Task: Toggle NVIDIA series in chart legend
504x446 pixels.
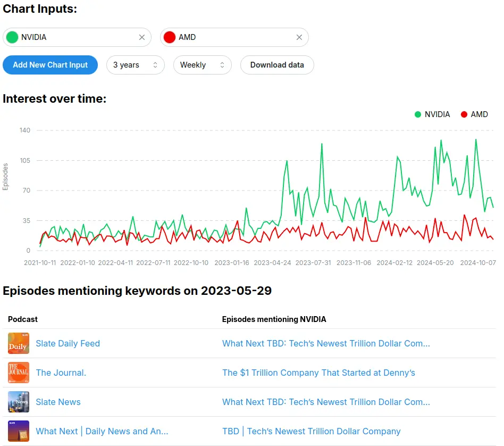Action: coord(432,114)
